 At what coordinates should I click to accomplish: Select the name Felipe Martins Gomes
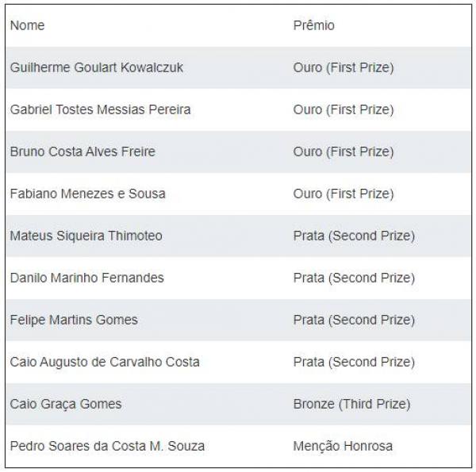pos(74,320)
